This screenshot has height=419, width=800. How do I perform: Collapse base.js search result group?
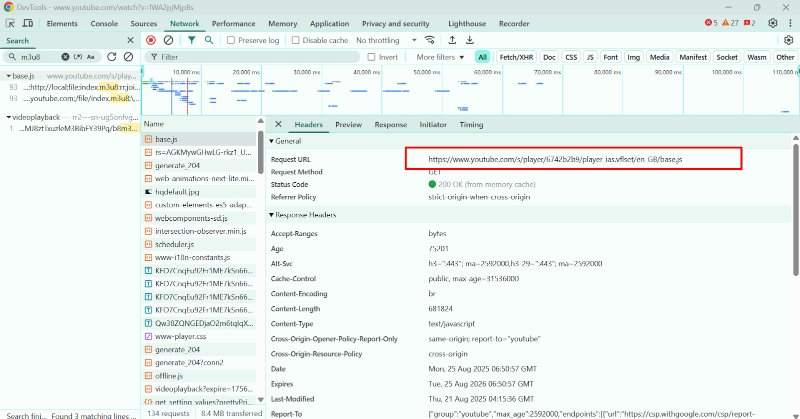tap(9, 76)
